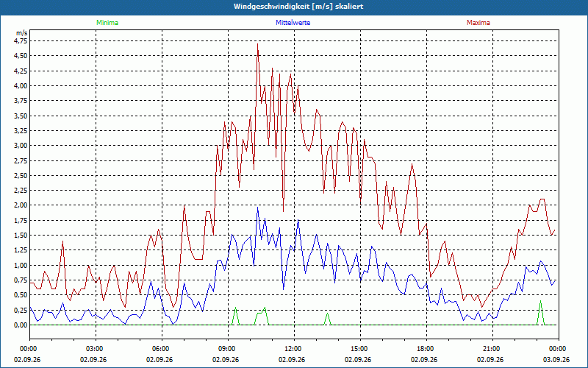
Task: Click the 2,25 y-axis value
Action: [x=21, y=191]
